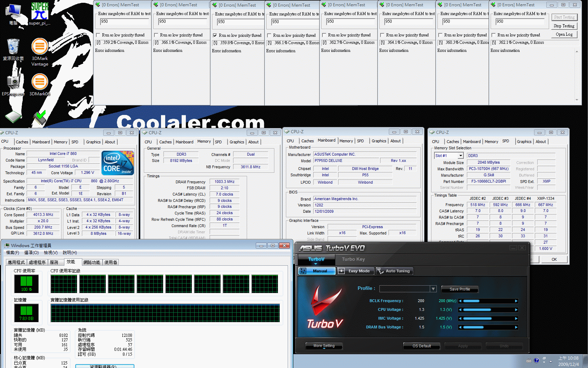Open the super_pi desktop icon
The image size is (588, 368).
[x=40, y=13]
